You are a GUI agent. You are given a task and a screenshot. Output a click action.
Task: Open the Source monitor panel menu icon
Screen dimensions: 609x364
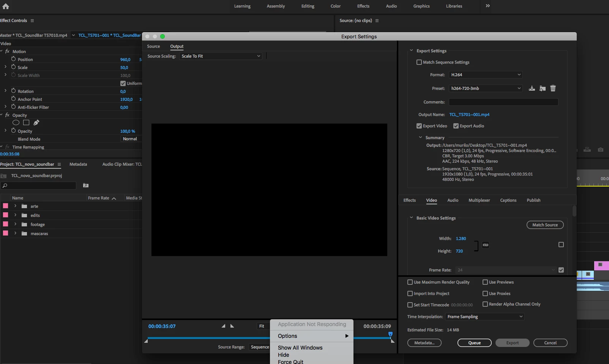(x=377, y=20)
